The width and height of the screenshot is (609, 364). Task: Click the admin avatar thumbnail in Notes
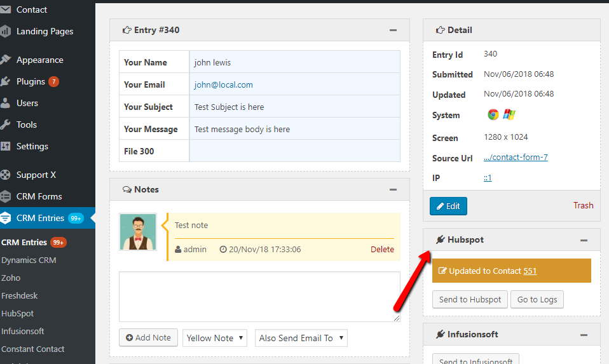click(x=138, y=232)
